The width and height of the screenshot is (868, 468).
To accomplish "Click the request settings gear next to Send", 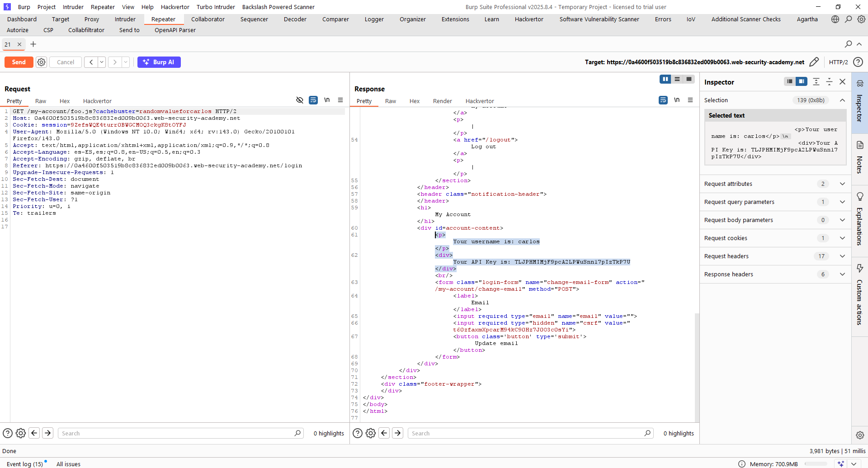I will point(41,62).
